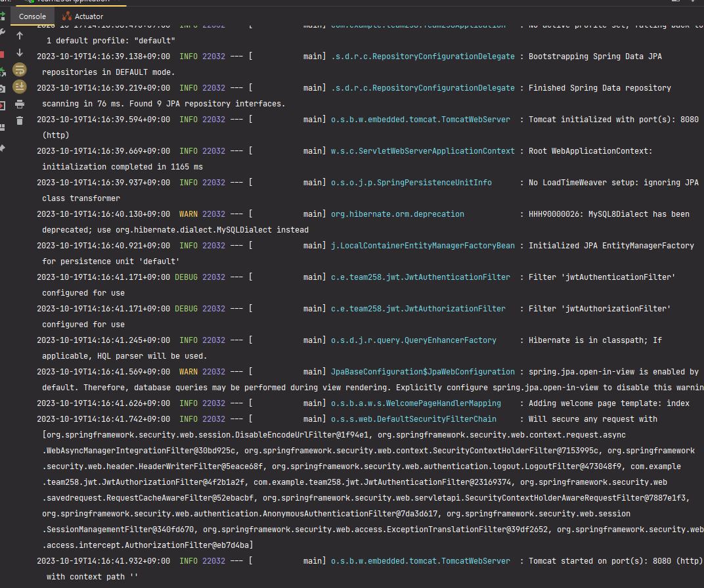Image resolution: width=704 pixels, height=588 pixels.
Task: Click 'c.e.team258.jwt.JwtAuthorizationFilter' logger name
Action: coord(418,309)
